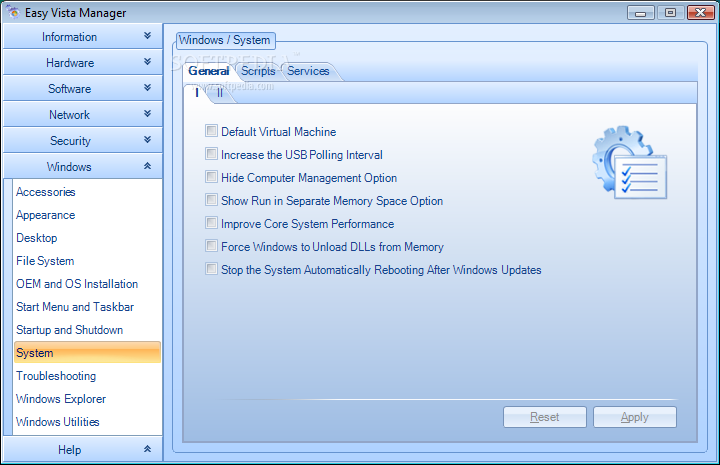Collapse the Windows section chevron

[147, 166]
